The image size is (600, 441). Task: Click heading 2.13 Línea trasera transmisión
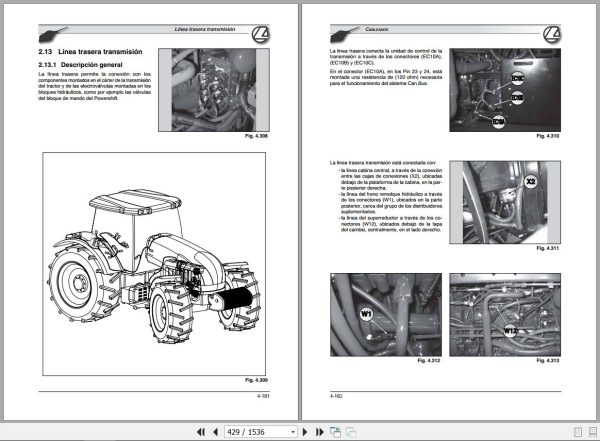(x=90, y=52)
